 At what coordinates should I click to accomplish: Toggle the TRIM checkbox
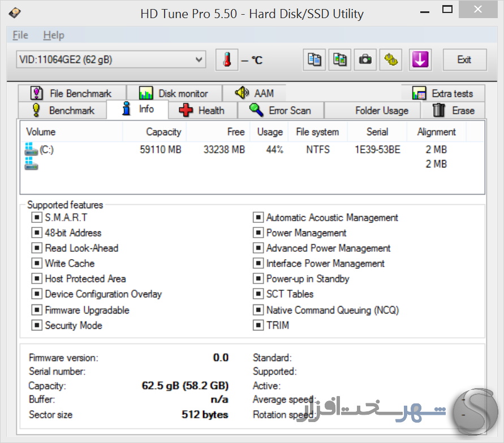click(x=258, y=325)
